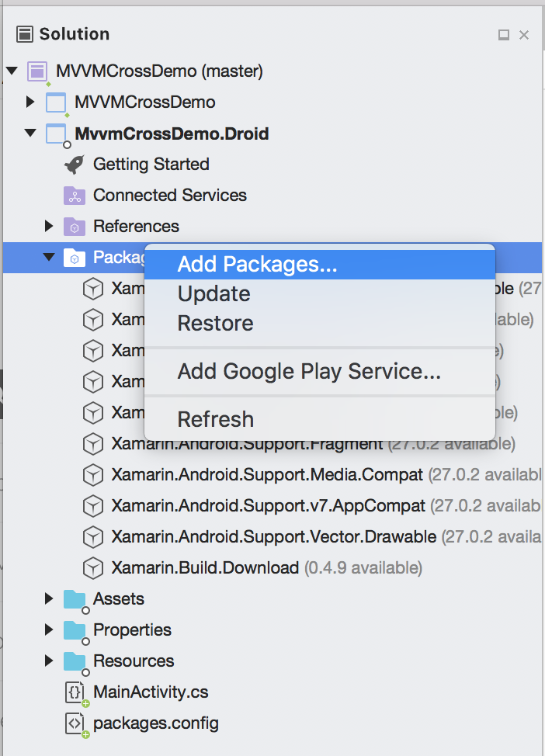Collapse the MVVMCrossDemo solution node
Screen dimensions: 545x756
(12, 71)
